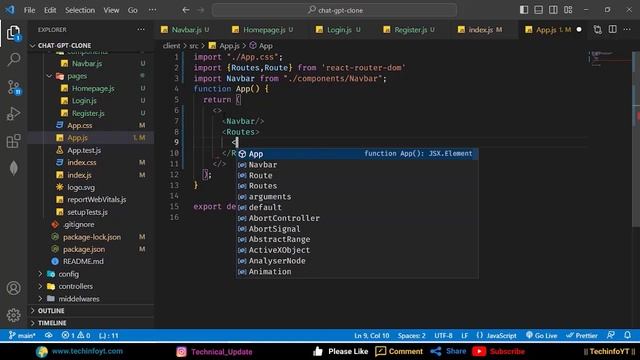
Task: Expand the controllers folder
Action: 75,286
